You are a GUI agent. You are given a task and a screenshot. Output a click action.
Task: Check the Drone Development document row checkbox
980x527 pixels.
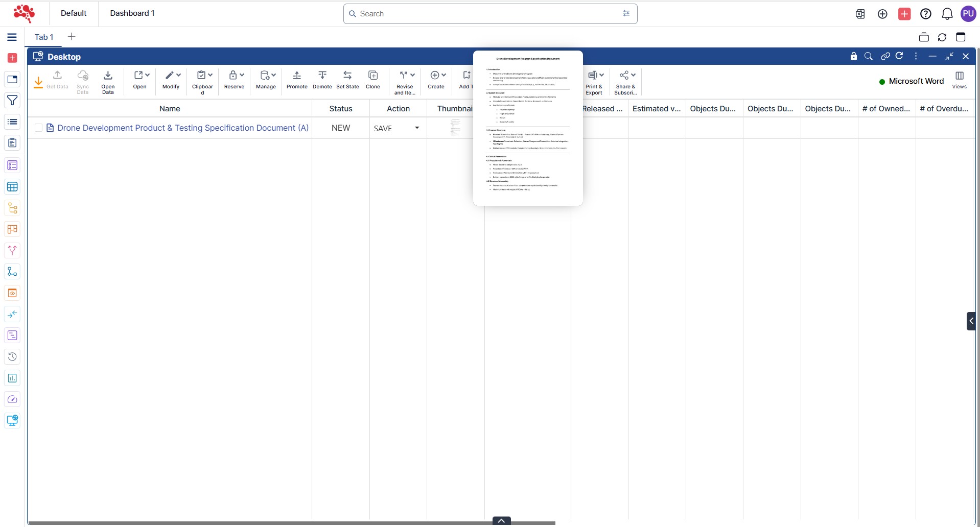tap(38, 128)
